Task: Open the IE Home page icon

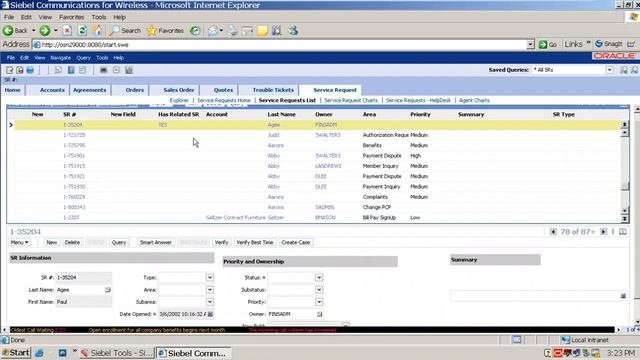Action: tap(98, 30)
